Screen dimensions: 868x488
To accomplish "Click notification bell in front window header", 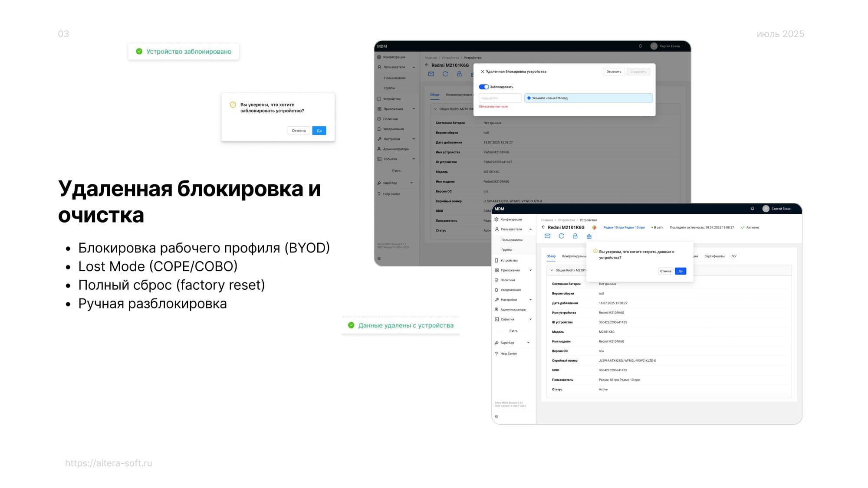I will click(753, 209).
